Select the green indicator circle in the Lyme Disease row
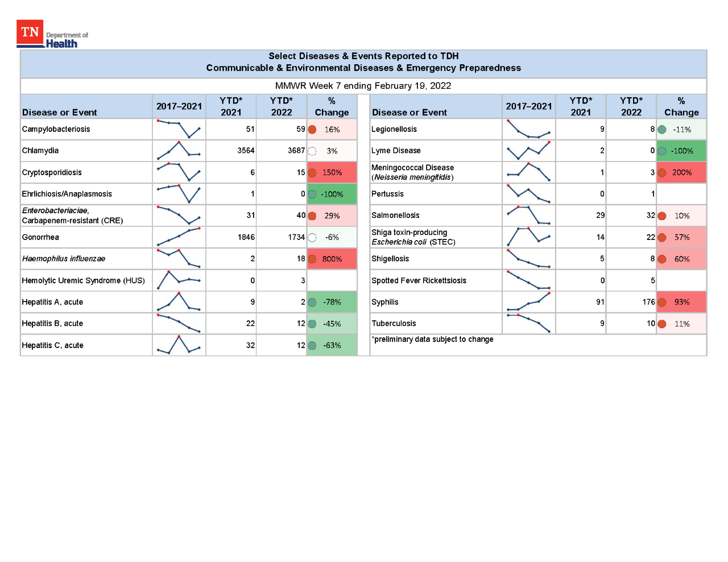 click(662, 151)
